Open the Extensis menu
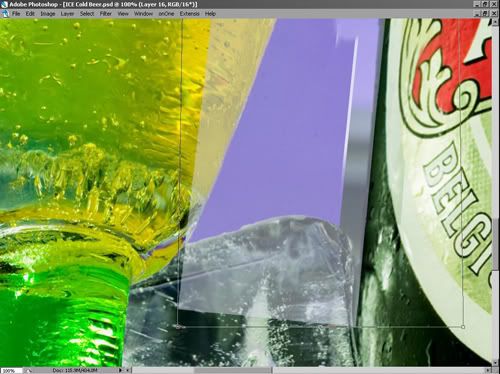This screenshot has width=500, height=374. (189, 14)
